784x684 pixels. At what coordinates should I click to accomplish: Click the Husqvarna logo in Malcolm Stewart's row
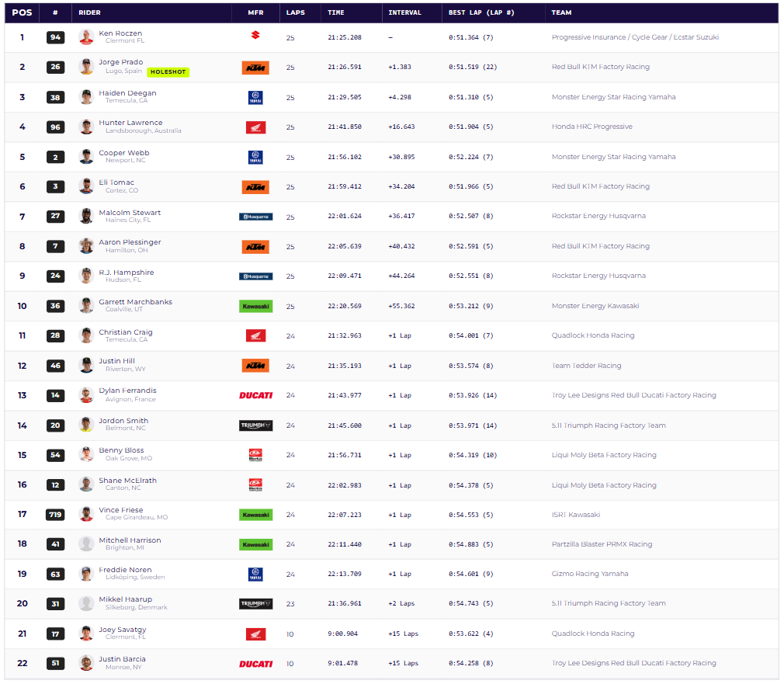[255, 217]
